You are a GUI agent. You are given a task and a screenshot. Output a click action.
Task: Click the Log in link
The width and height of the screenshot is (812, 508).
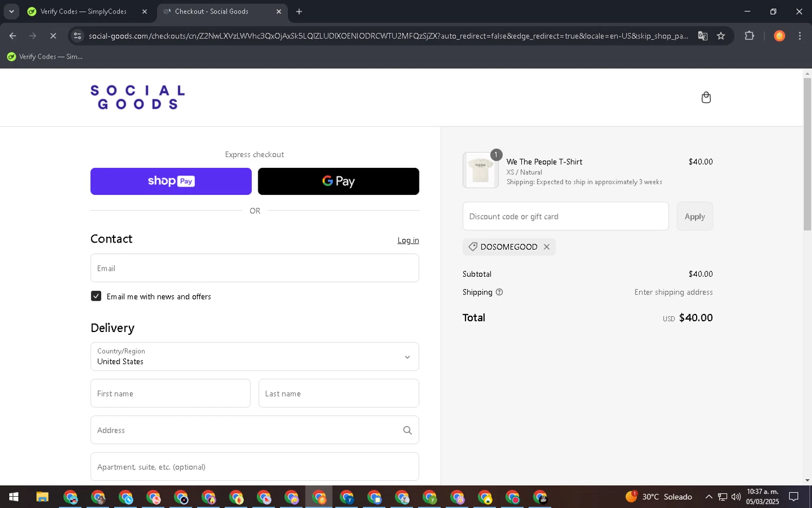pyautogui.click(x=408, y=240)
